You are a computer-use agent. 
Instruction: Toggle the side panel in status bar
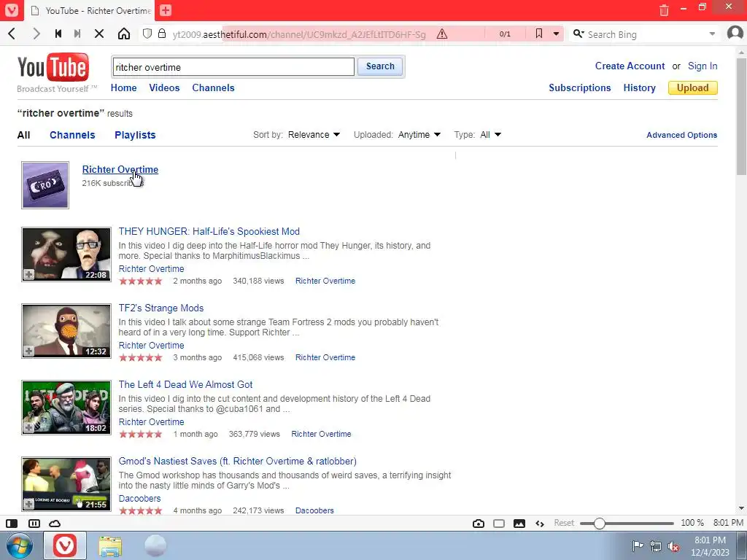[x=12, y=524]
